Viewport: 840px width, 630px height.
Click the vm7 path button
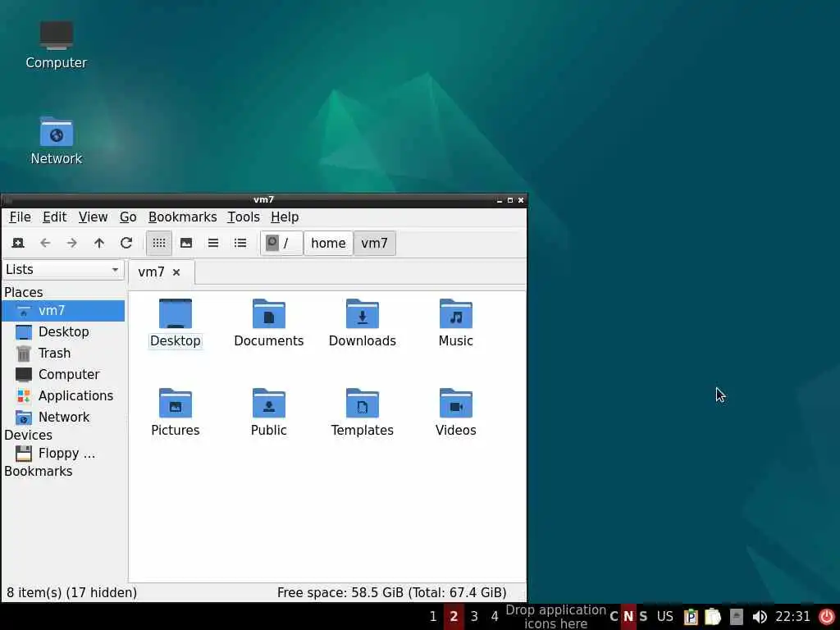click(x=374, y=243)
